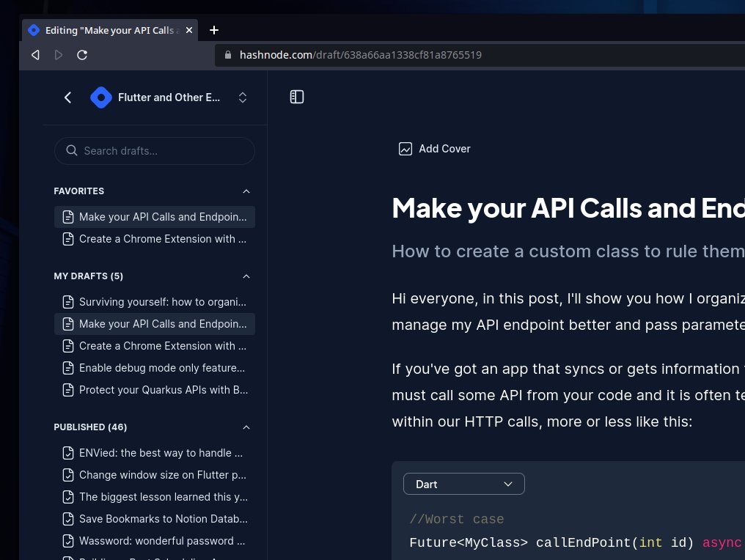Click the padlock icon in the address bar
The width and height of the screenshot is (745, 560).
tap(227, 54)
